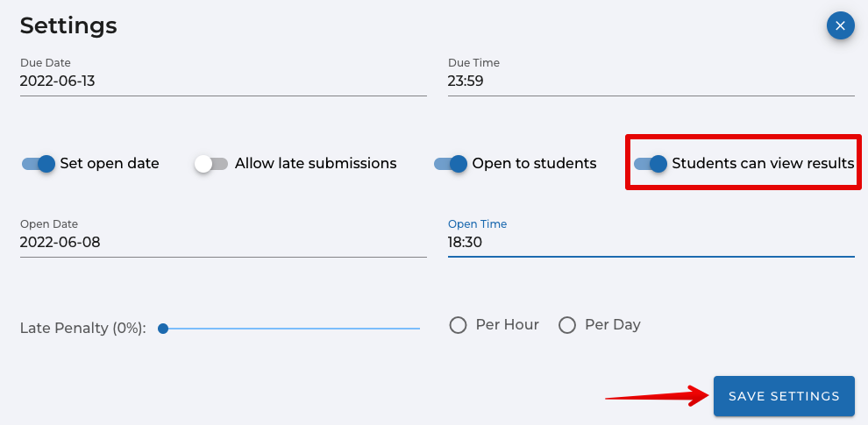Turn off Open to students toggle
Image resolution: width=868 pixels, height=425 pixels.
[450, 164]
